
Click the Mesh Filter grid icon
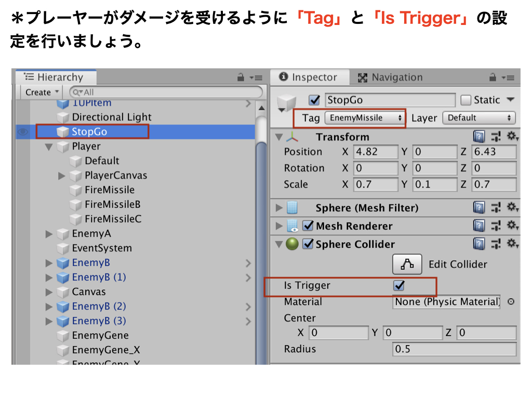(x=292, y=207)
